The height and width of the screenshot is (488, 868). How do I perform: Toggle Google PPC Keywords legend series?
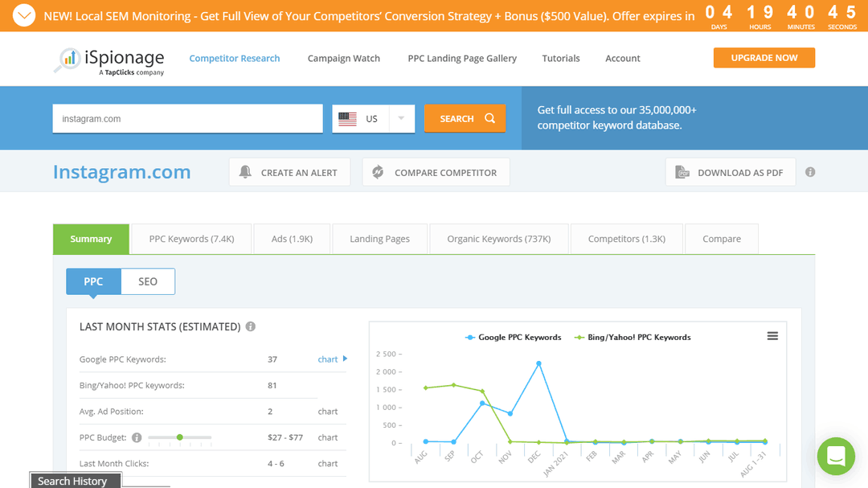(513, 337)
